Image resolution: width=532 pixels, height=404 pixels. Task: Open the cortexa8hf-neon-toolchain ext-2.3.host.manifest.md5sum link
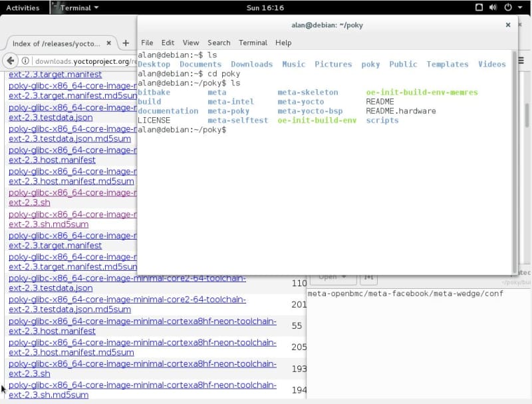[x=142, y=347]
